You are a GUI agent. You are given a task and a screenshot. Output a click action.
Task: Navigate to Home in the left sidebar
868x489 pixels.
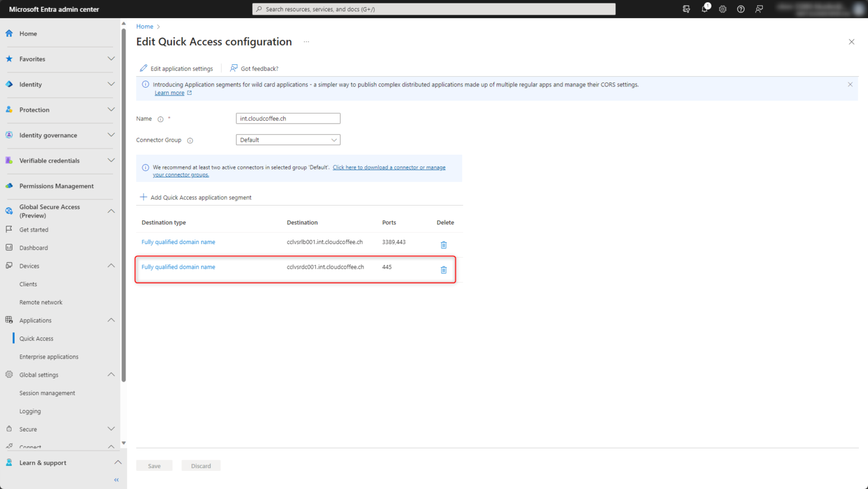[x=28, y=33]
